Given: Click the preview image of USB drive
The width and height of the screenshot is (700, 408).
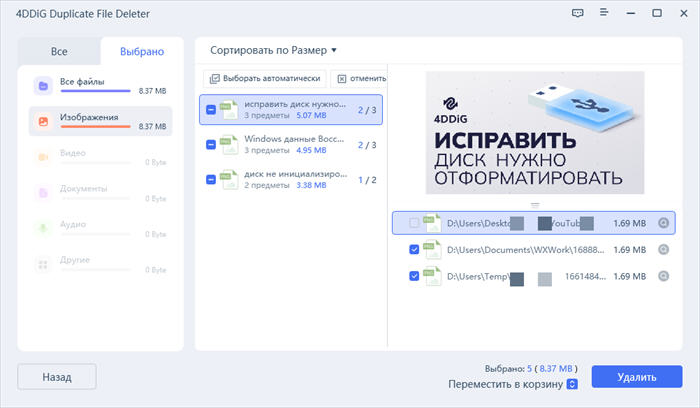Looking at the screenshot, I should [x=535, y=133].
